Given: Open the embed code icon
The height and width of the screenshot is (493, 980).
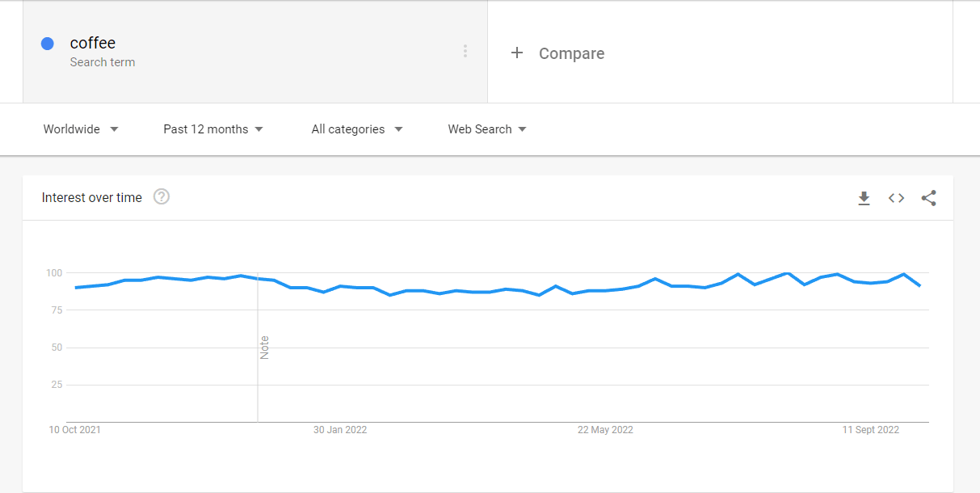Looking at the screenshot, I should coord(896,198).
